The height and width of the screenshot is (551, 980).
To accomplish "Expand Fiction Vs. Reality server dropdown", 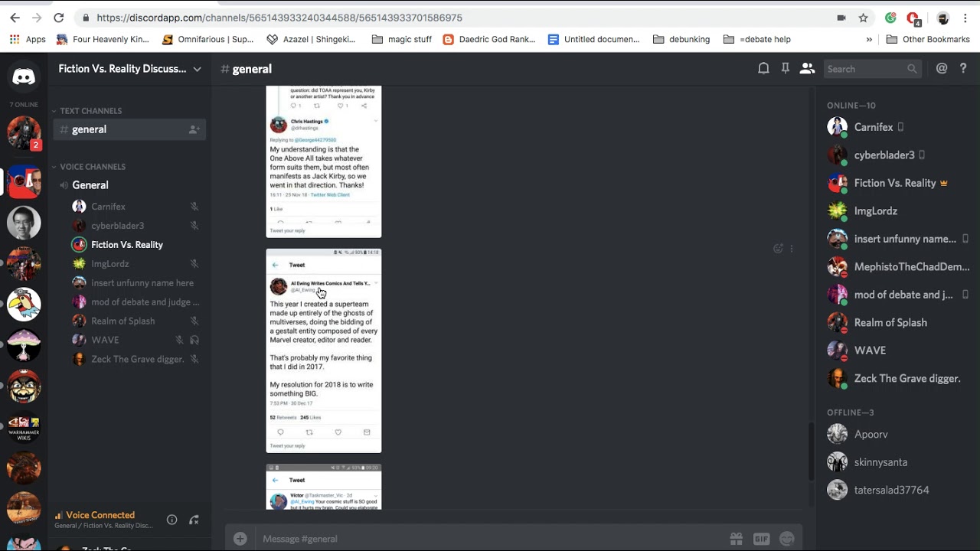I will tap(197, 69).
